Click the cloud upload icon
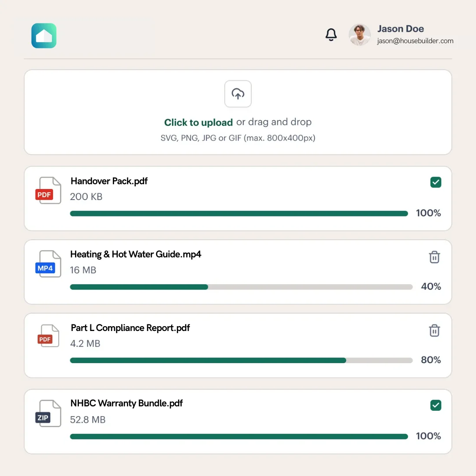 [x=238, y=94]
